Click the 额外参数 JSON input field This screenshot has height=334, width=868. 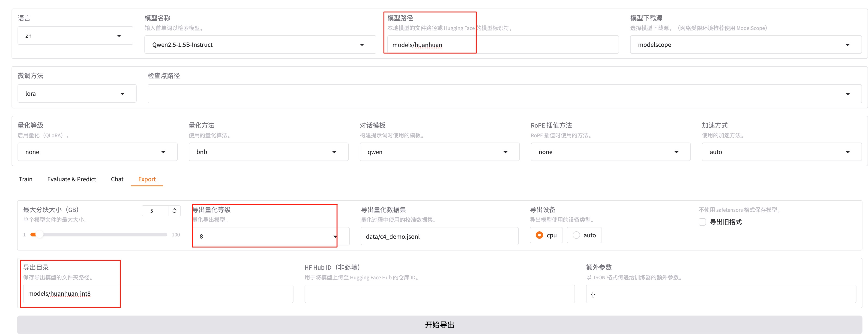click(721, 294)
